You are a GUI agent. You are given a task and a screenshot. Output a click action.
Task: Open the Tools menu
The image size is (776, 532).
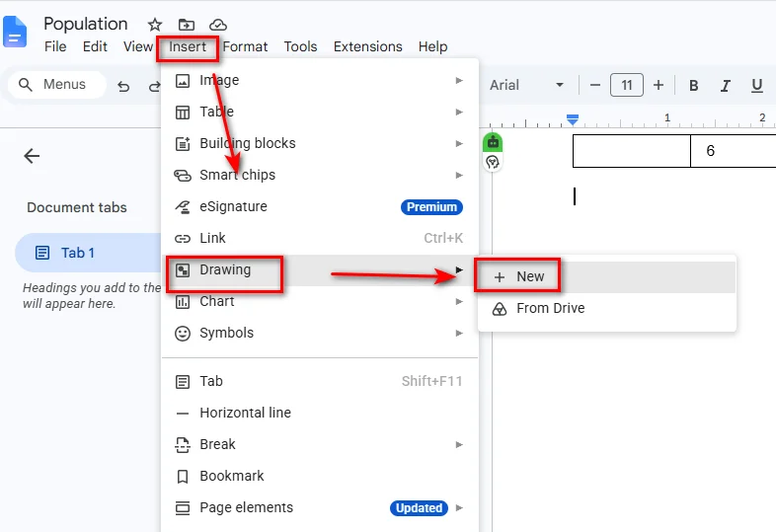pos(300,46)
